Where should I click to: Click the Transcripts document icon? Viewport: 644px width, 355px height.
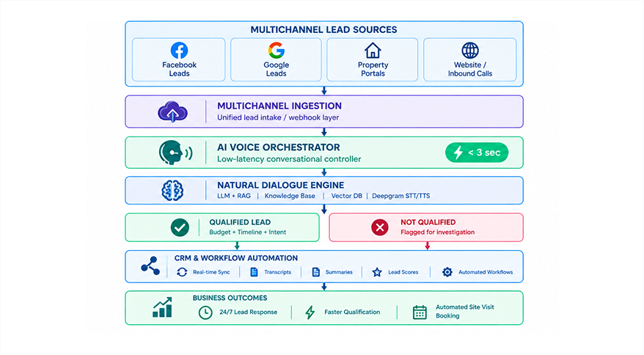click(254, 272)
